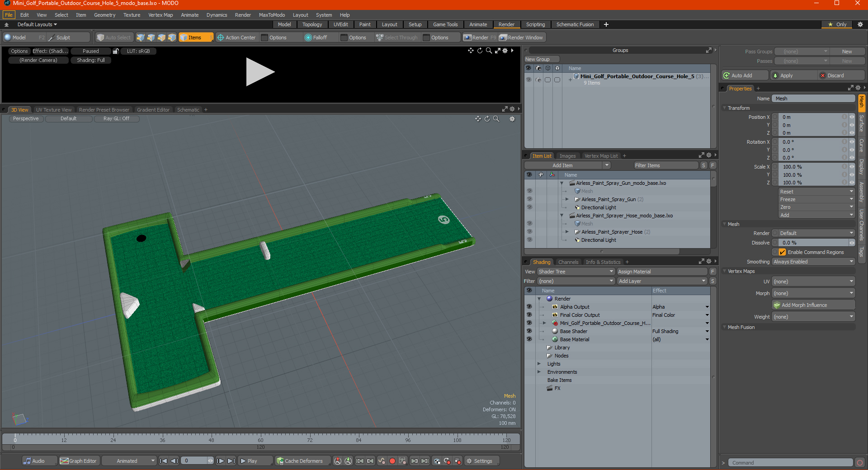Click the red record auto-key button
Screen dimensions: 868x470
click(392, 461)
